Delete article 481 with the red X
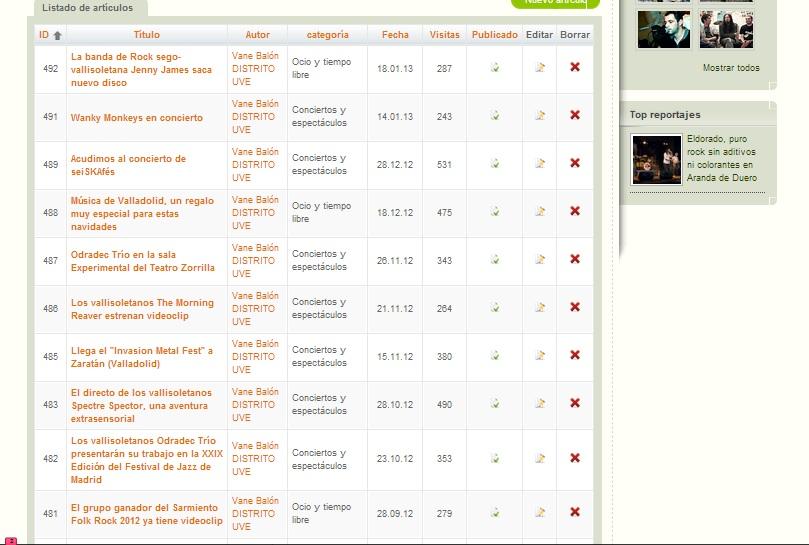The height and width of the screenshot is (545, 809). click(x=575, y=512)
